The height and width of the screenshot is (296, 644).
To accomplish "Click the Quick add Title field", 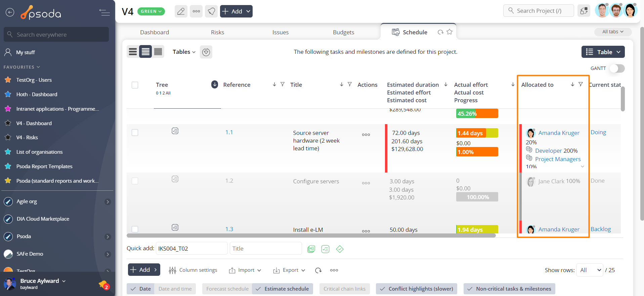I will (266, 249).
